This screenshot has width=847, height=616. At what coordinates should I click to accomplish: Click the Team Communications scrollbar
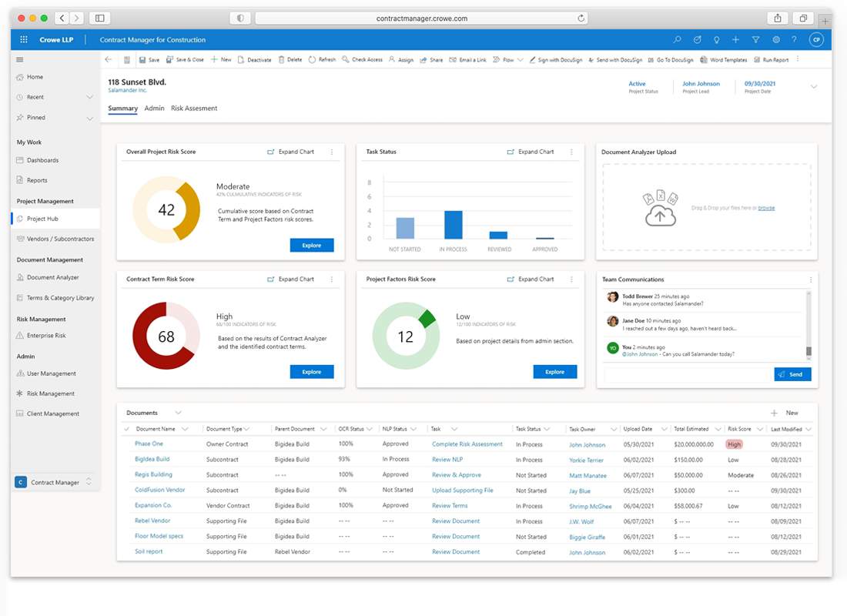808,351
